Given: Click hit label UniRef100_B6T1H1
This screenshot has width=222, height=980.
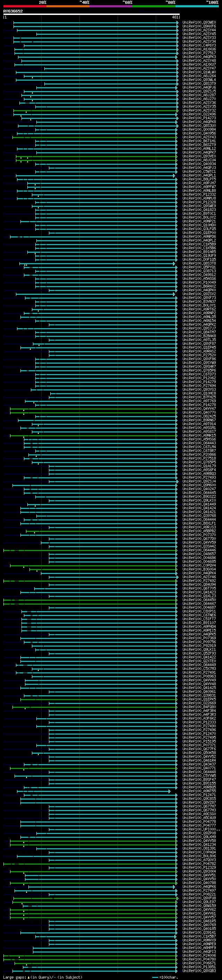Looking at the screenshot, I should coord(199,141).
